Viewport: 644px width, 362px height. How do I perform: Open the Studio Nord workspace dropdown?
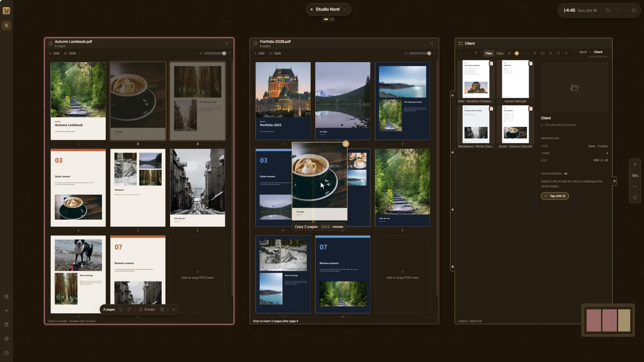click(x=328, y=9)
